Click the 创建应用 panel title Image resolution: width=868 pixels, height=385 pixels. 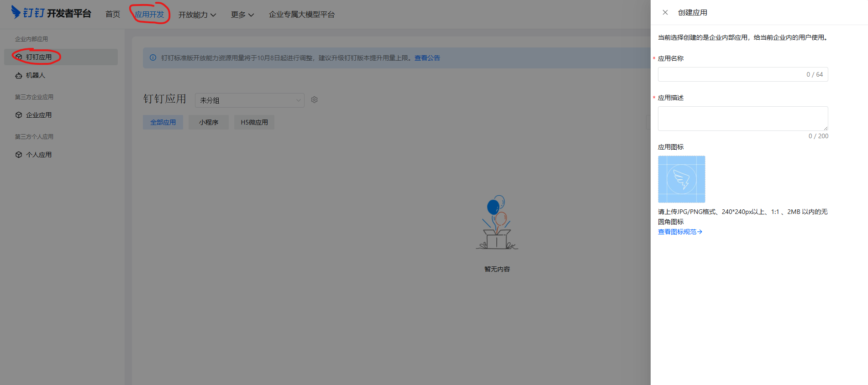[693, 12]
